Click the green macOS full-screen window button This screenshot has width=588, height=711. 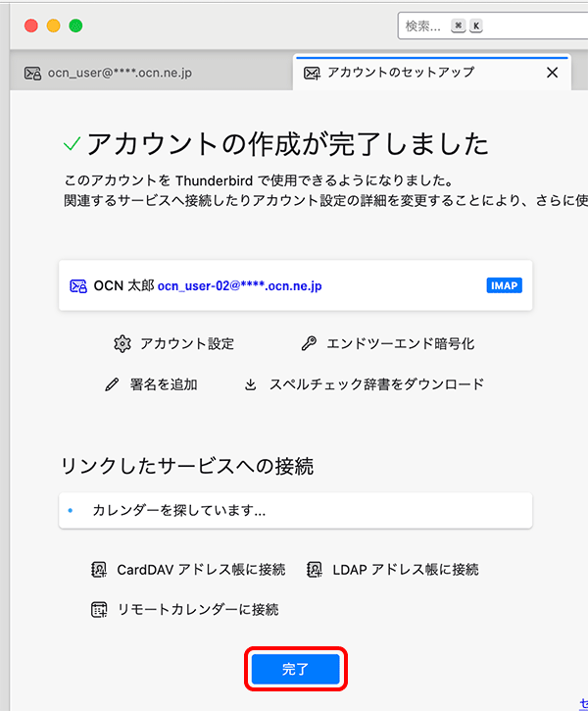[75, 25]
